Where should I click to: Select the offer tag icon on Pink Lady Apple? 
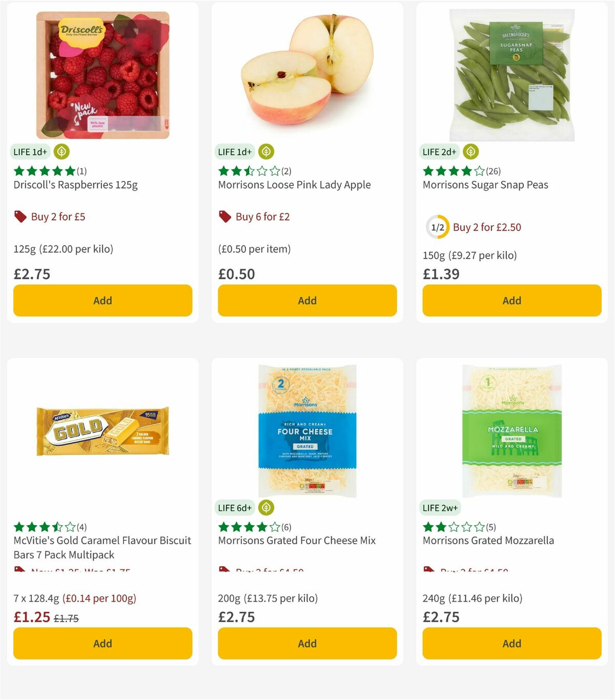click(x=224, y=217)
